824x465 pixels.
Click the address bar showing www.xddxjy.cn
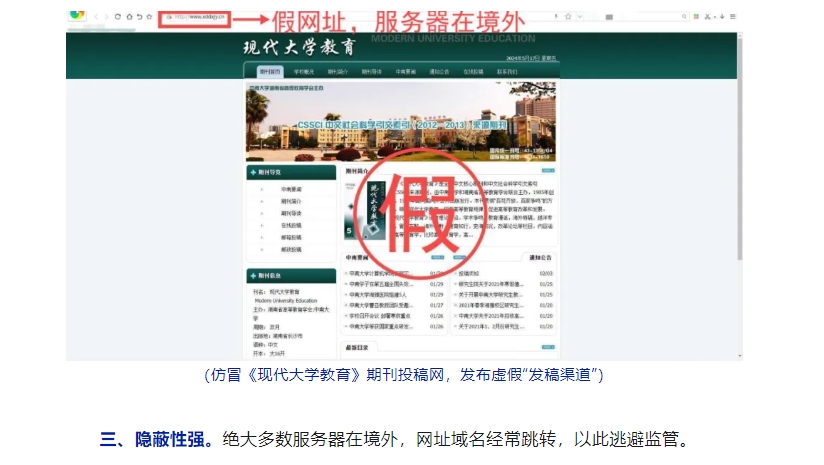(195, 17)
